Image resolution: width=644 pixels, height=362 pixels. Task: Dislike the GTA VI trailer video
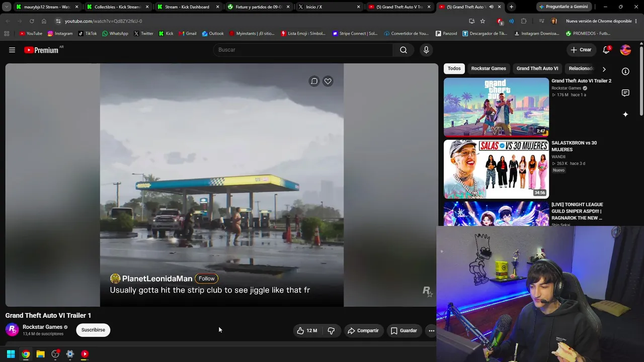click(x=331, y=330)
